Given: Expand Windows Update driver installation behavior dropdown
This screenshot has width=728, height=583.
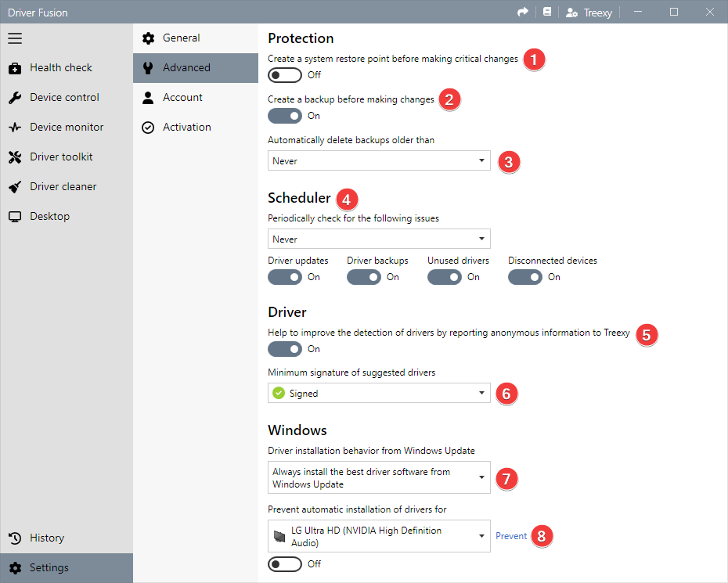Looking at the screenshot, I should (379, 477).
